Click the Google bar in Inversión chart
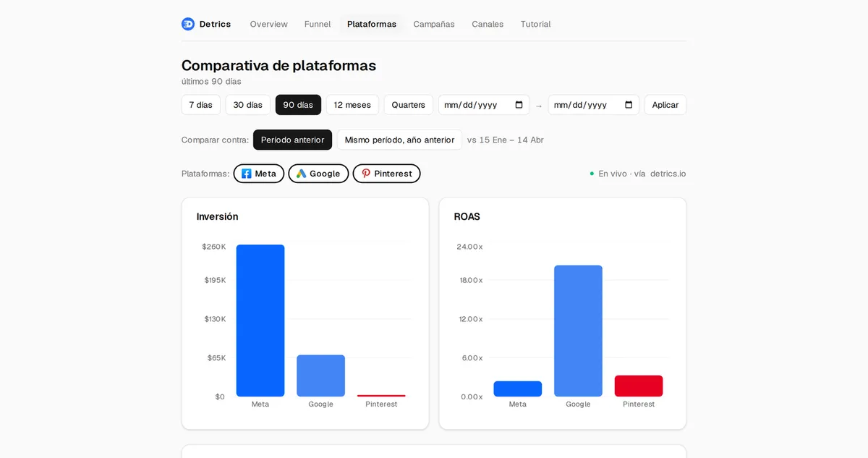 320,376
